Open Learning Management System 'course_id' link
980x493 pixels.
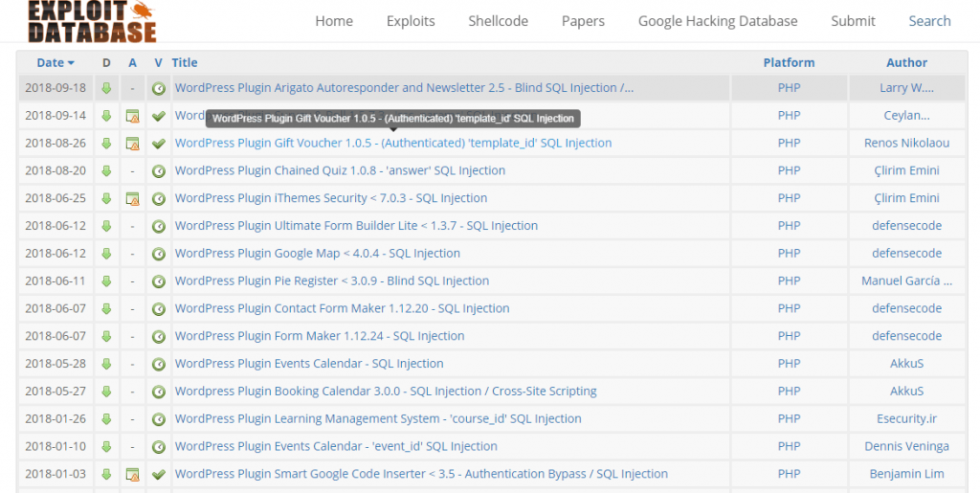pos(378,418)
